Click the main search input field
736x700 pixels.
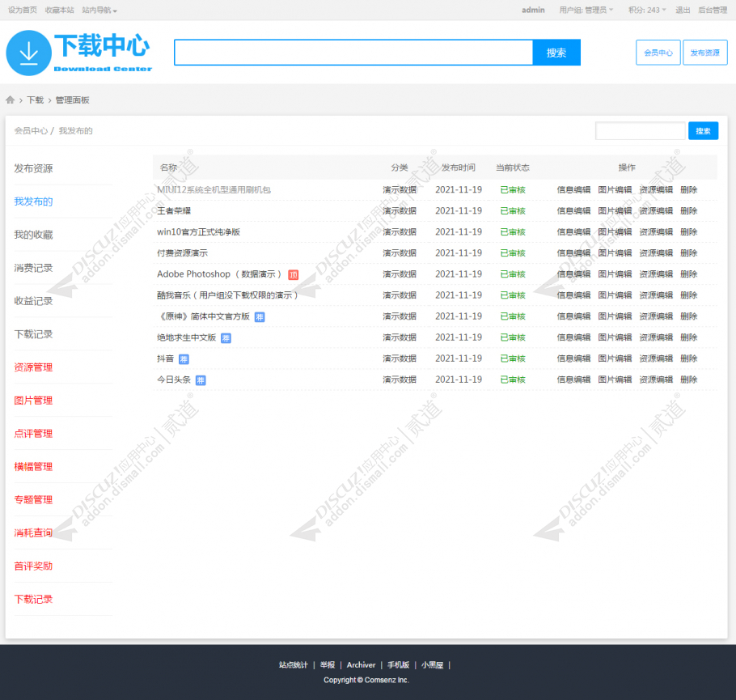[353, 52]
